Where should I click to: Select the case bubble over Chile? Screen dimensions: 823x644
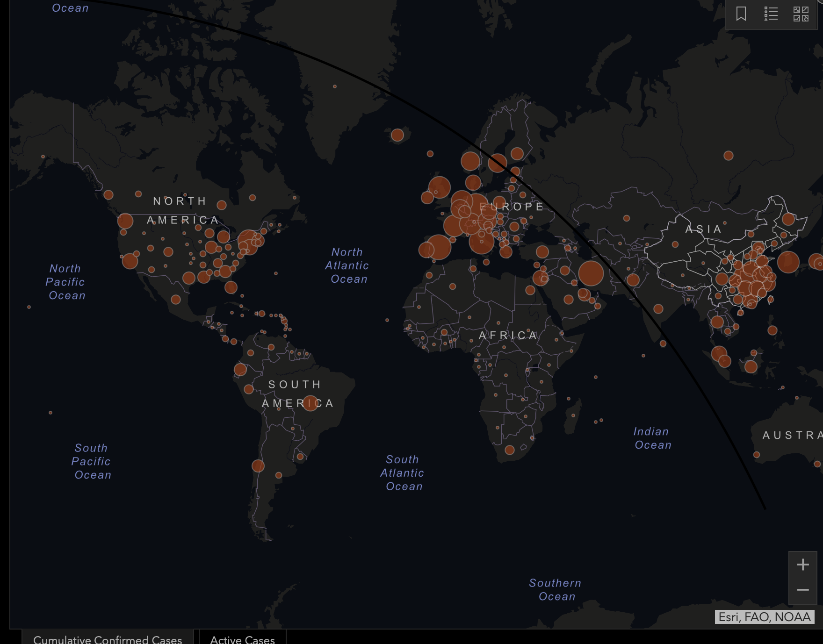(x=259, y=466)
